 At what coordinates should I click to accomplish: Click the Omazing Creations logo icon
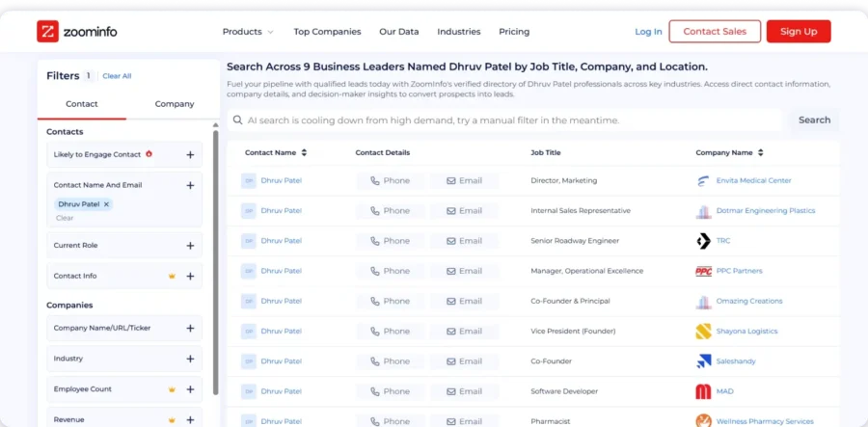click(703, 302)
